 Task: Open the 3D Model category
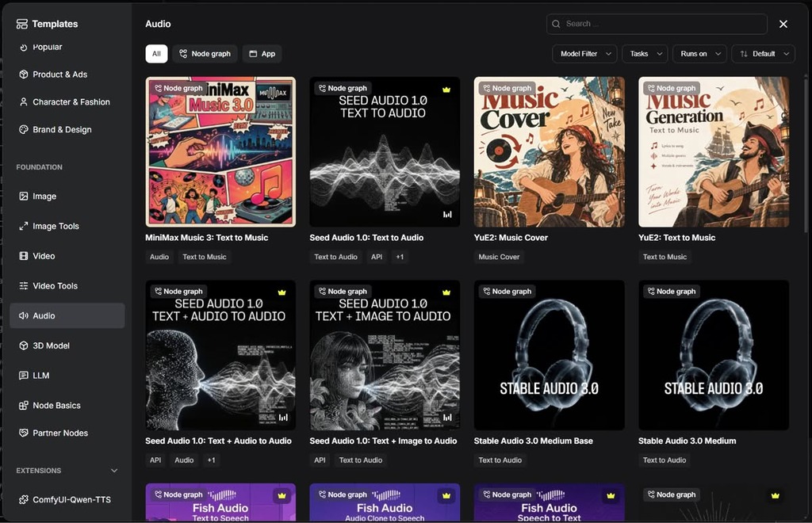tap(67, 345)
